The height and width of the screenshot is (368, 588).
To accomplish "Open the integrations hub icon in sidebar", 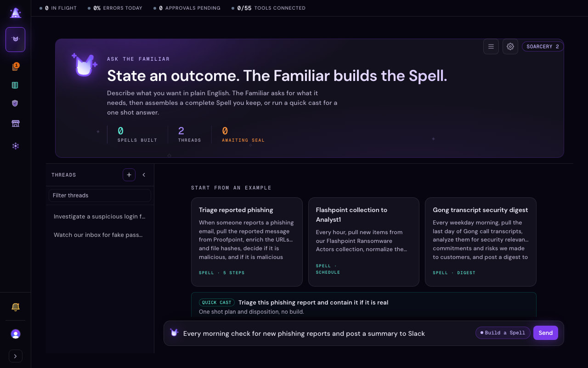I will pos(15,146).
